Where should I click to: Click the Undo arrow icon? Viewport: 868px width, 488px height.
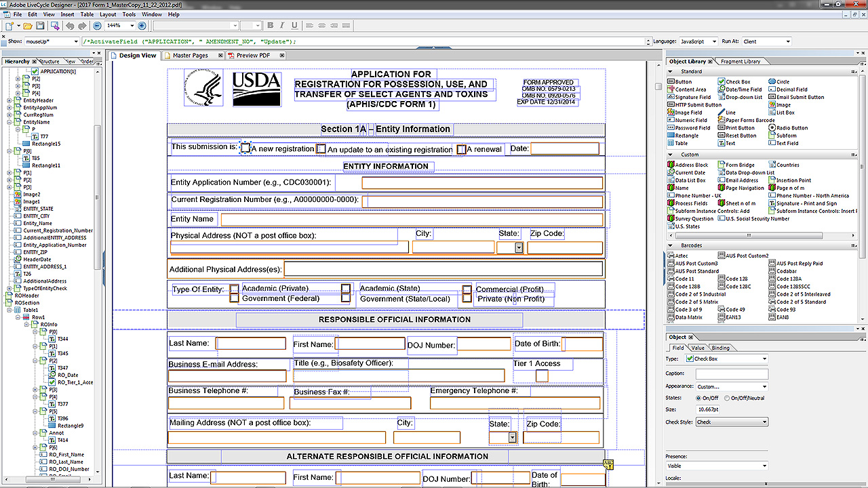pos(69,26)
